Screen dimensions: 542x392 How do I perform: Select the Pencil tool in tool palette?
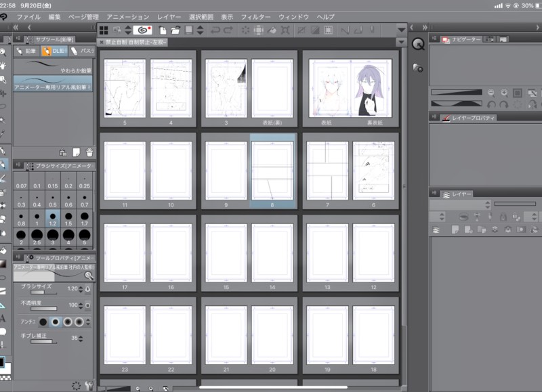[x=3, y=165]
